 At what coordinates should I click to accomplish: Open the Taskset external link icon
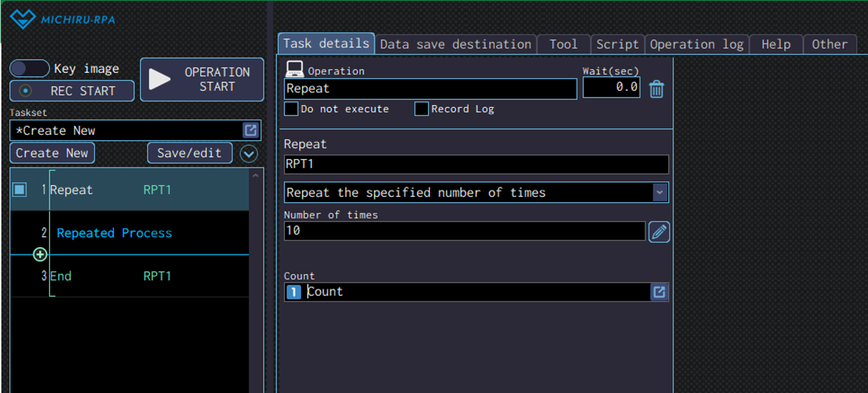(251, 130)
